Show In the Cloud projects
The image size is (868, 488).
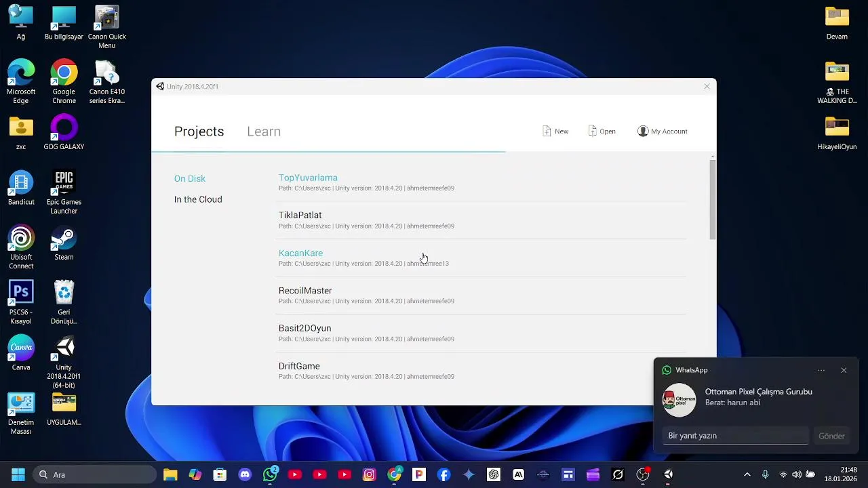click(198, 199)
